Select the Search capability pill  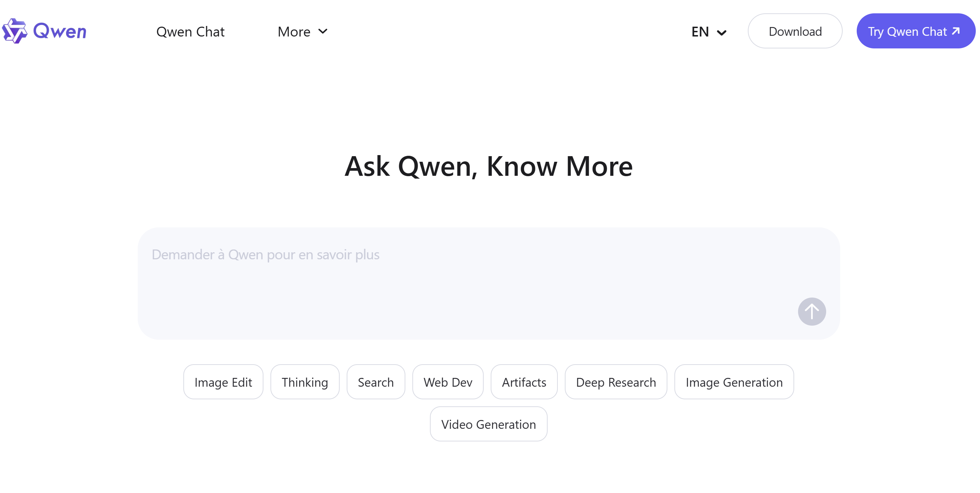375,382
